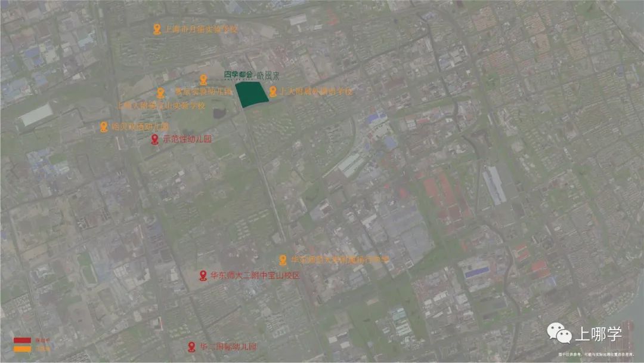Image resolution: width=644 pixels, height=363 pixels.
Task: Click the orange pin beside 上海市月浦实验学校
Action: click(x=156, y=29)
